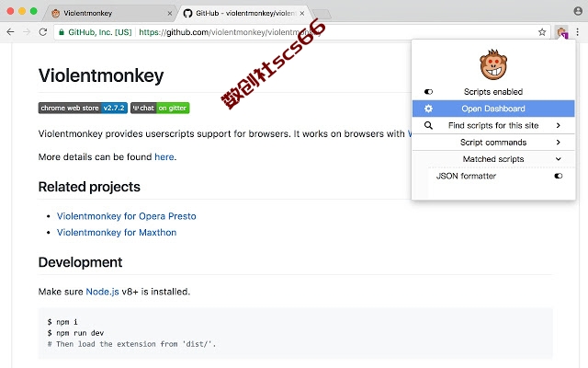Switch to the Violentmonkey tab
588x368 pixels.
(x=112, y=13)
